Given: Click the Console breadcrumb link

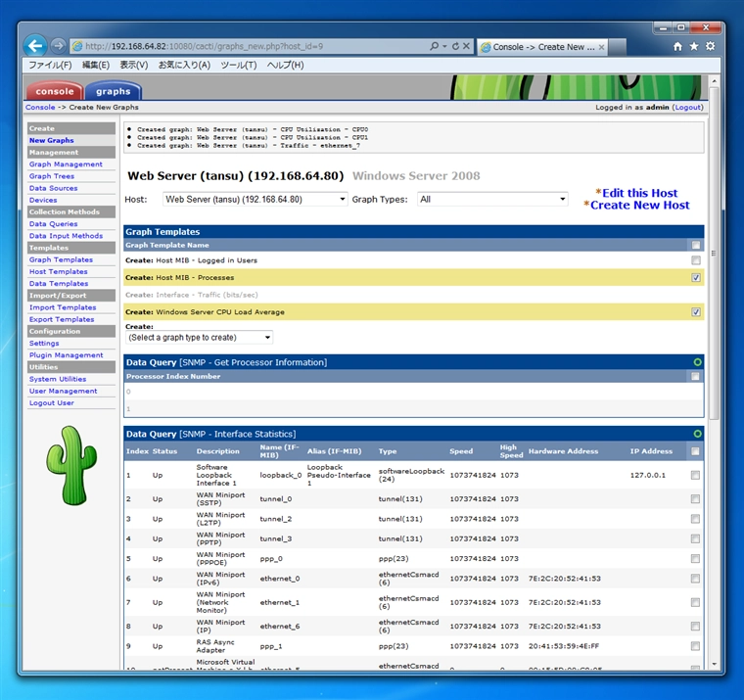Looking at the screenshot, I should coord(40,108).
